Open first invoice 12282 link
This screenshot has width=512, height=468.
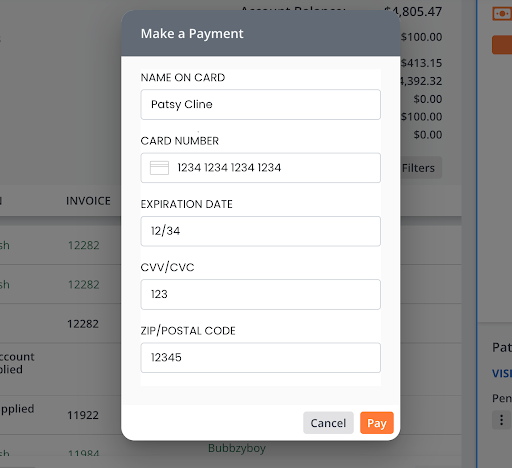[84, 245]
